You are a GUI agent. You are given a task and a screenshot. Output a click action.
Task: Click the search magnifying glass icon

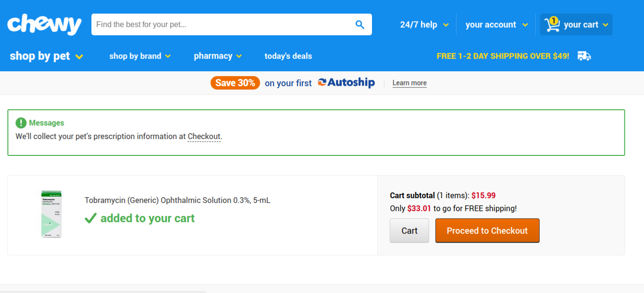[x=359, y=24]
